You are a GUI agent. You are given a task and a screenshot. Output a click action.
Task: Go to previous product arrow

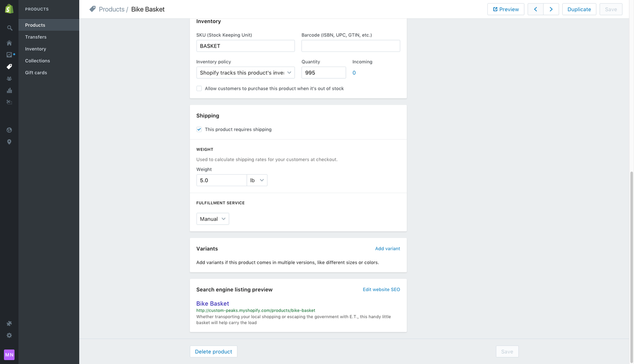click(535, 9)
